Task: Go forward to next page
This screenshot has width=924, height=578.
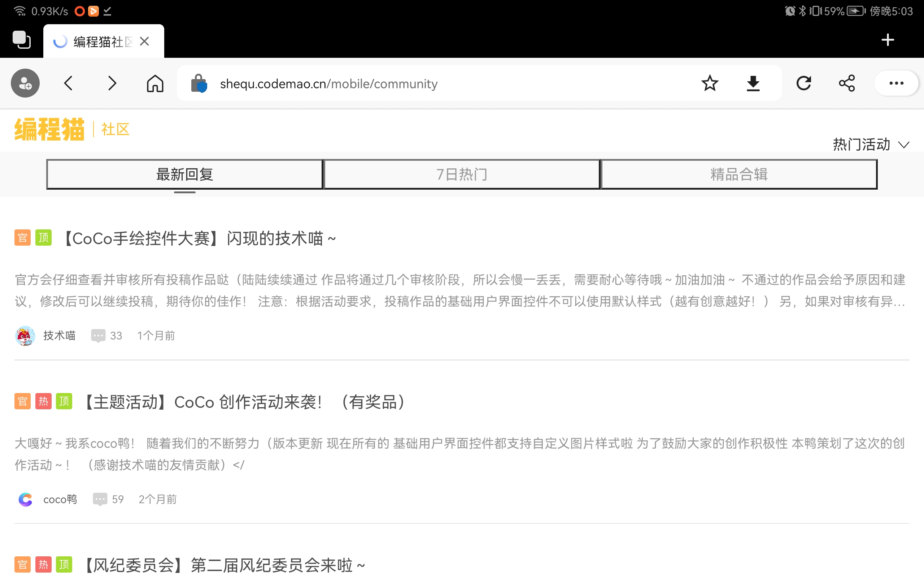Action: (112, 83)
